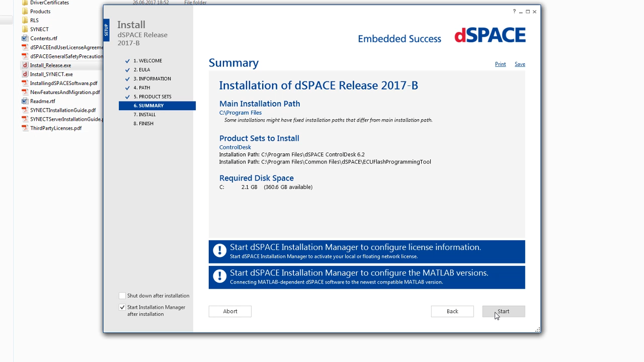Screen dimensions: 644x362
Task: Click the help question mark icon
Action: (x=514, y=12)
